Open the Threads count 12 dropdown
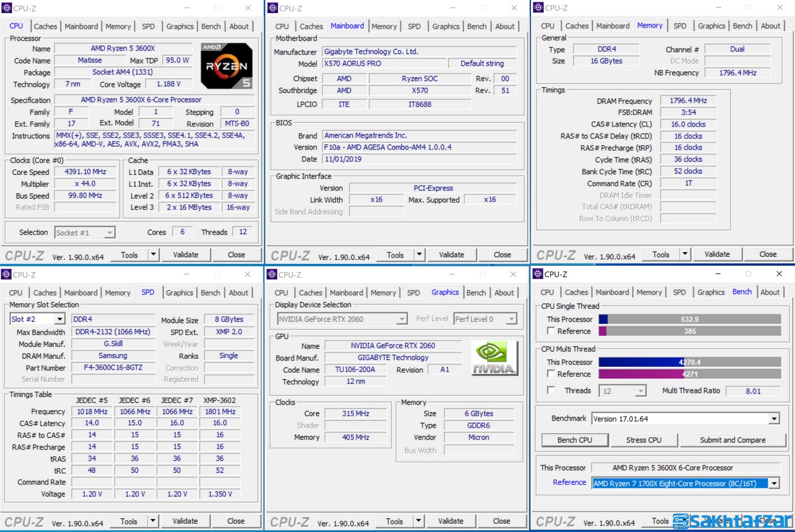The image size is (795, 532). (640, 390)
